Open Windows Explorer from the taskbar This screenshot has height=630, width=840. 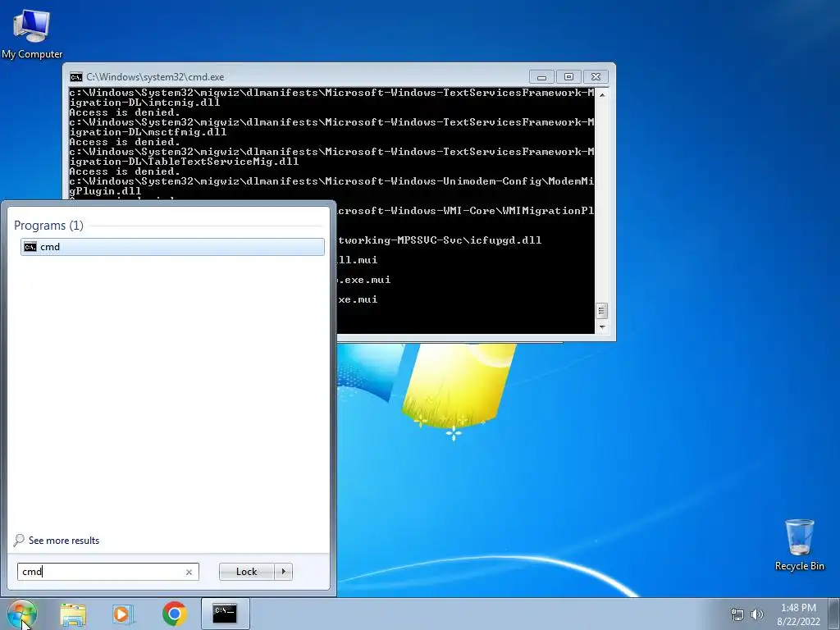pyautogui.click(x=73, y=614)
